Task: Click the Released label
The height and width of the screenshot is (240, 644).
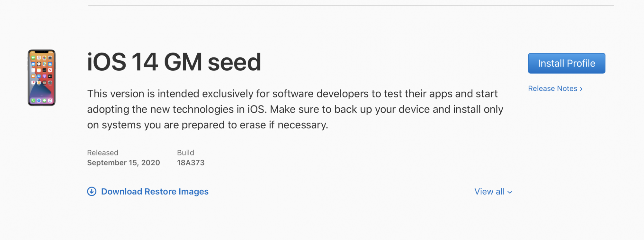Action: pyautogui.click(x=103, y=153)
